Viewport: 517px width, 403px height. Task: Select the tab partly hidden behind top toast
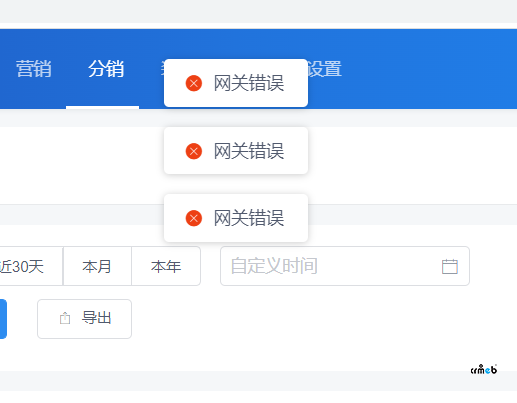(162, 69)
